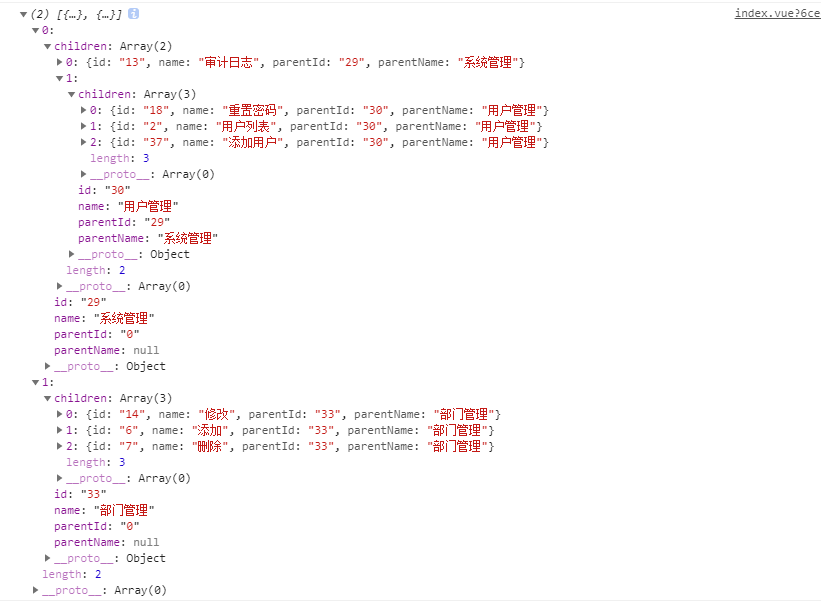Collapse the children: Array(3) under 用户管理
Image resolution: width=821 pixels, height=603 pixels.
pyautogui.click(x=71, y=95)
